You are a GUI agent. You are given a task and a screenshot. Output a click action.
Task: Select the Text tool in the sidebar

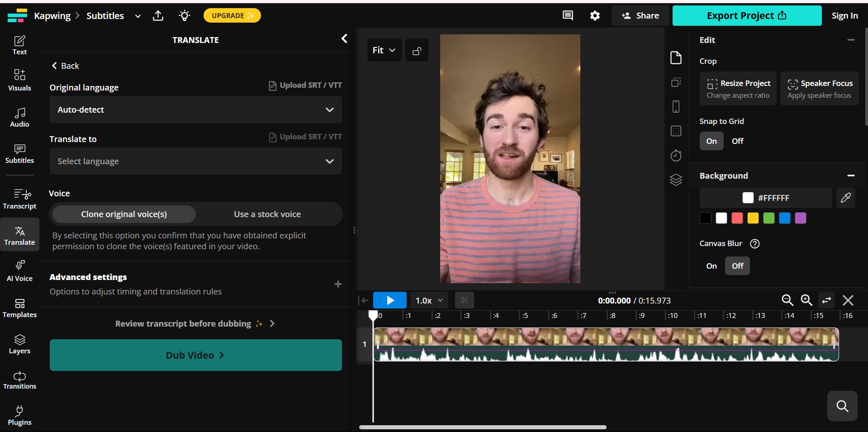(19, 44)
